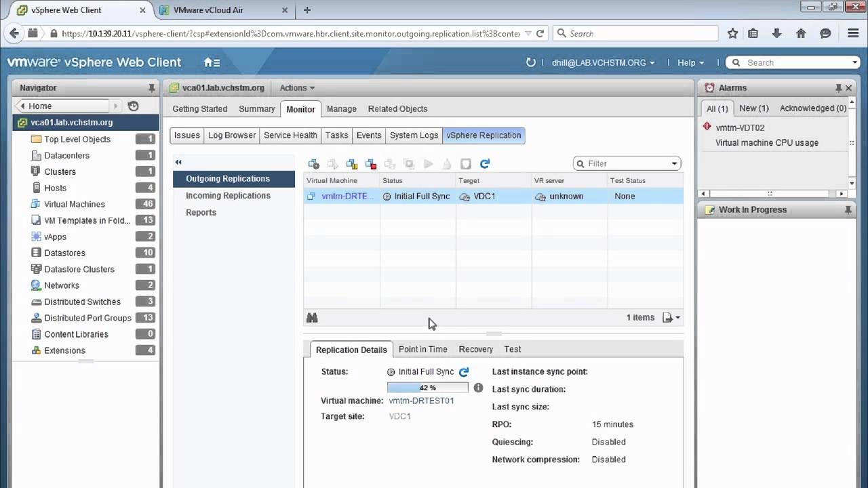868x488 pixels.
Task: Click the Firefox bookmarks list icon
Action: [x=753, y=33]
